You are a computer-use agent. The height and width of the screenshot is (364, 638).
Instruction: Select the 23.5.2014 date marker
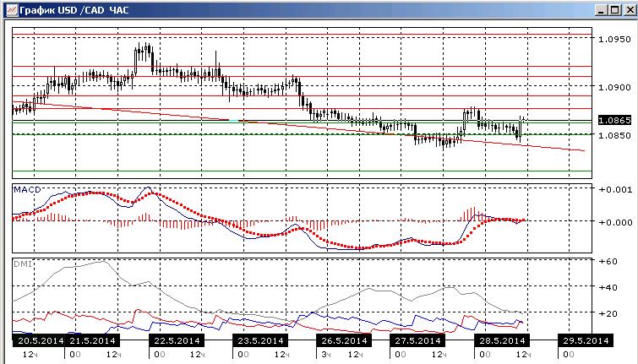260,340
